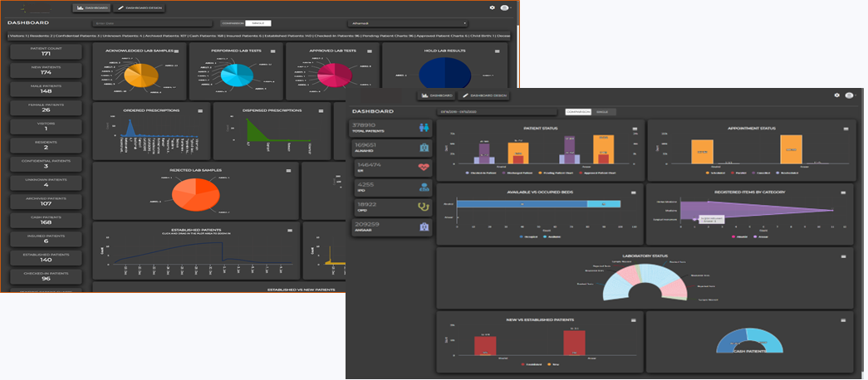This screenshot has width=868, height=380.
Task: Select the Unknown Patients 4 card
Action: (x=46, y=183)
